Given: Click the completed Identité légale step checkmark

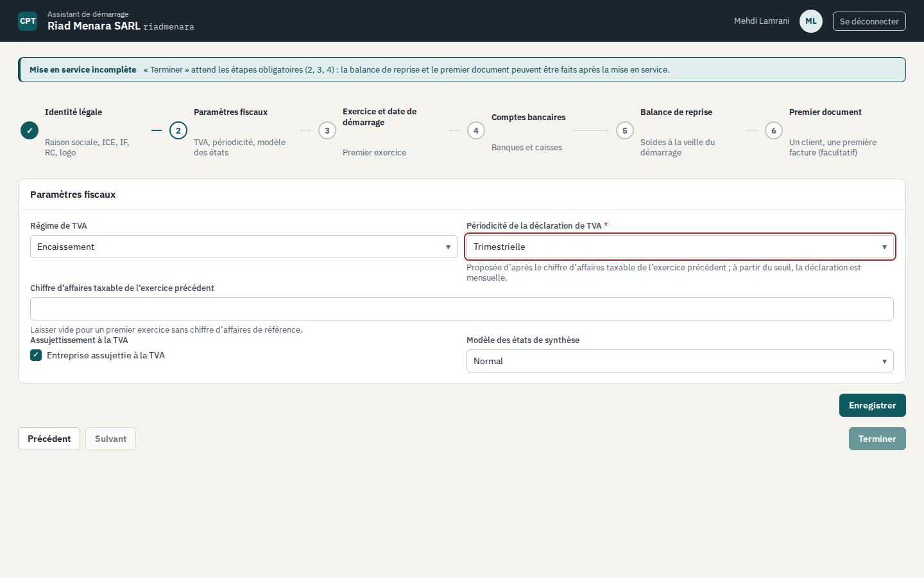Looking at the screenshot, I should pos(30,130).
